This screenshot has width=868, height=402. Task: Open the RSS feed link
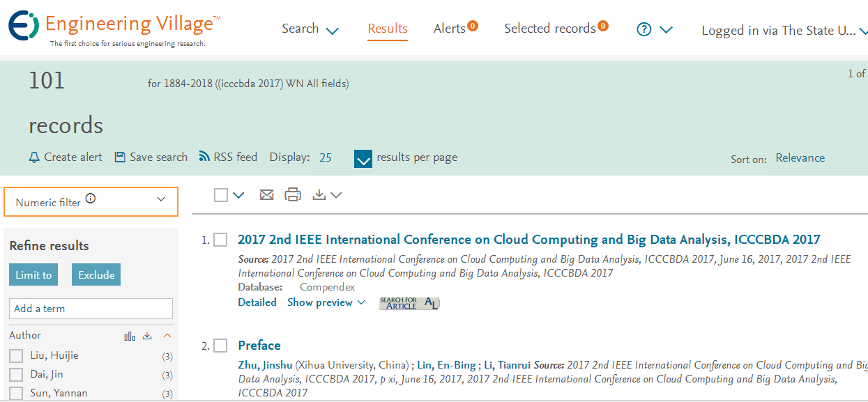click(x=236, y=157)
